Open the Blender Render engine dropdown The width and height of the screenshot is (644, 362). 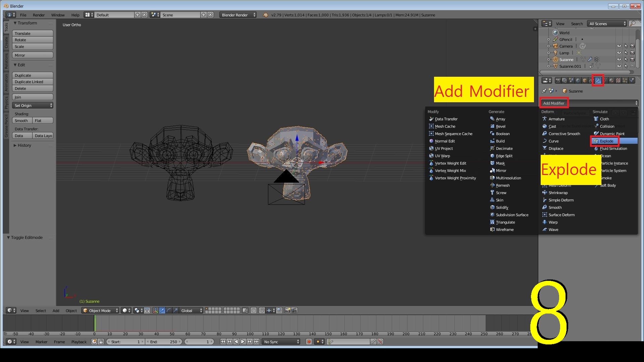238,15
